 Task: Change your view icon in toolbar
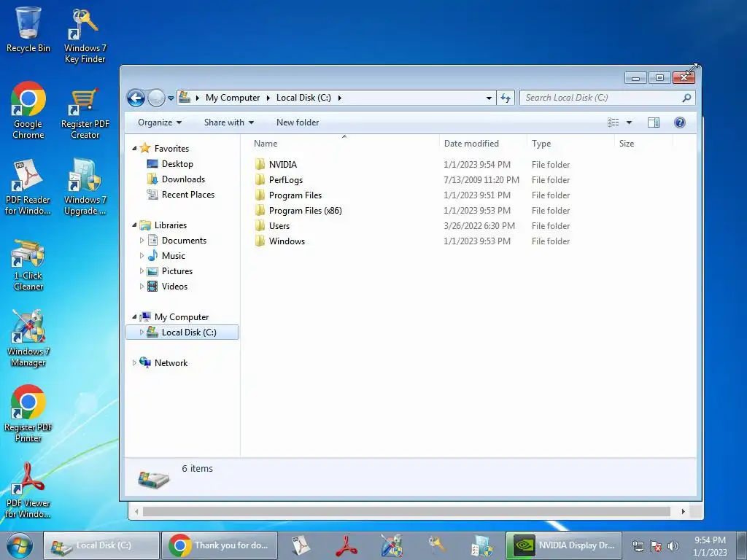point(613,122)
